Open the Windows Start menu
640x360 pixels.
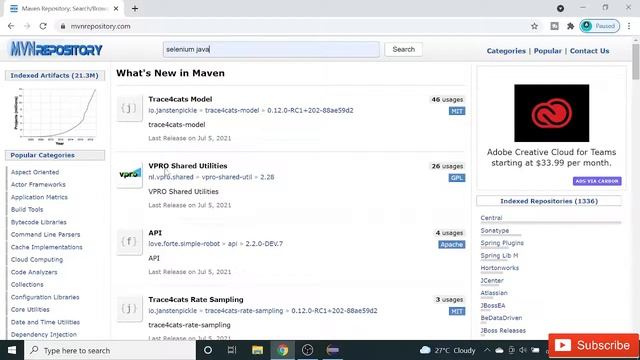coord(12,350)
